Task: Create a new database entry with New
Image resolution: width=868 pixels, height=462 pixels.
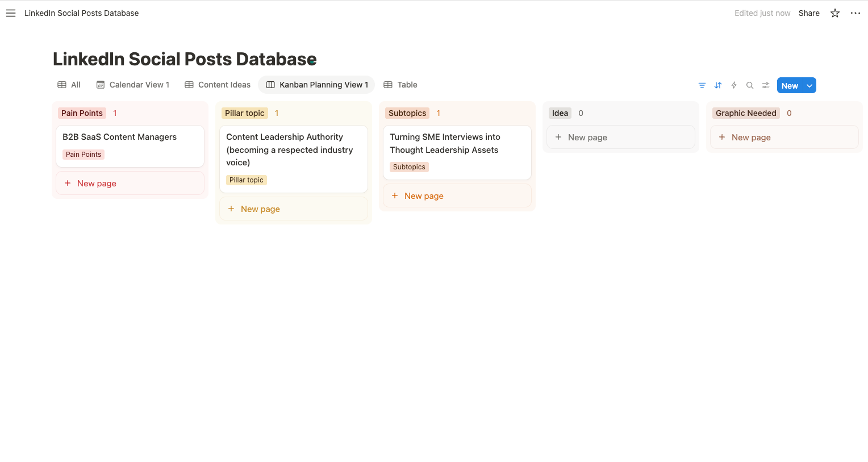Action: point(790,85)
